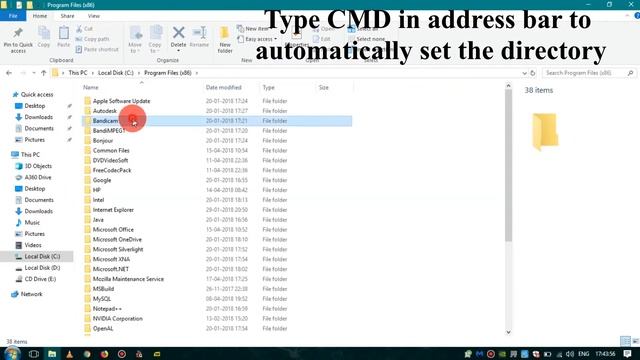Click the Delete ribbon icon
640x360 pixels.
tap(178, 33)
